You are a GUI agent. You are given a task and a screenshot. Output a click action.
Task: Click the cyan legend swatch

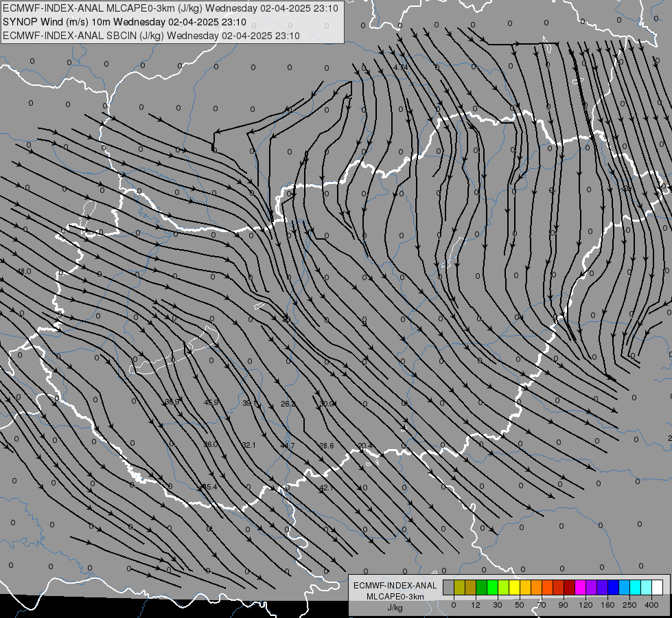[x=636, y=587]
